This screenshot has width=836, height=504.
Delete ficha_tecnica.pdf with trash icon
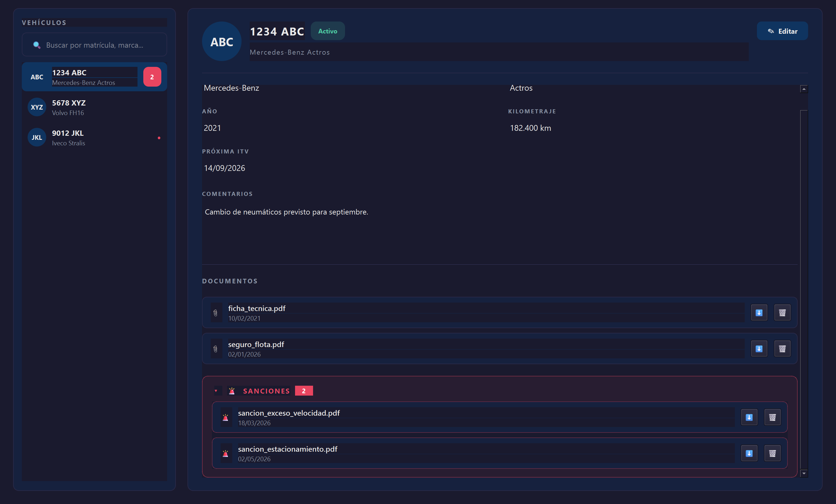[x=782, y=312]
